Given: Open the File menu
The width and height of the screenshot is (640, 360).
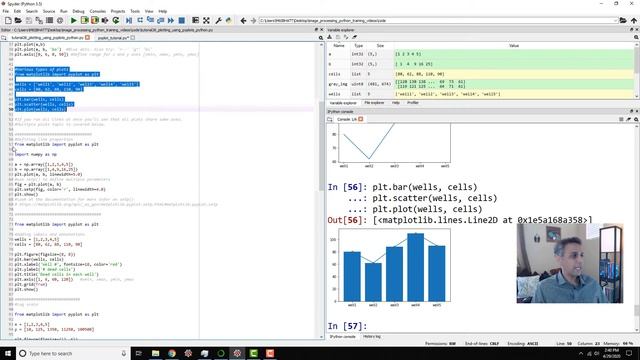Looking at the screenshot, I should [6, 11].
